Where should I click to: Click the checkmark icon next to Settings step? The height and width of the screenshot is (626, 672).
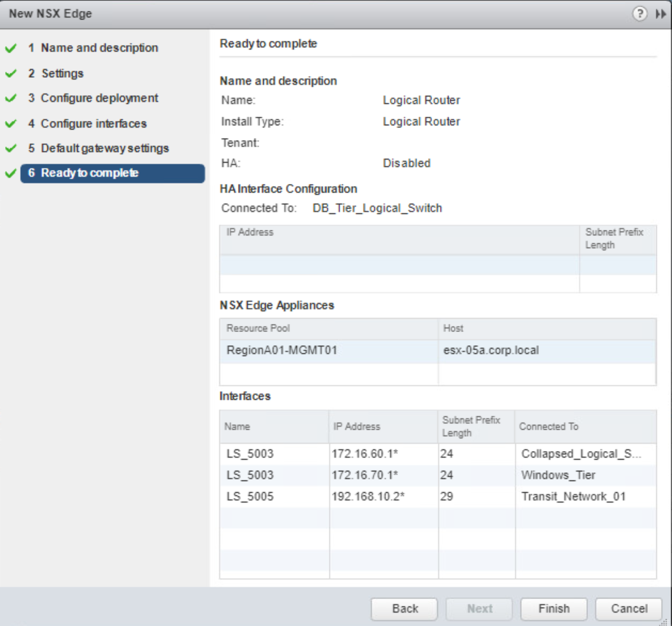point(10,73)
